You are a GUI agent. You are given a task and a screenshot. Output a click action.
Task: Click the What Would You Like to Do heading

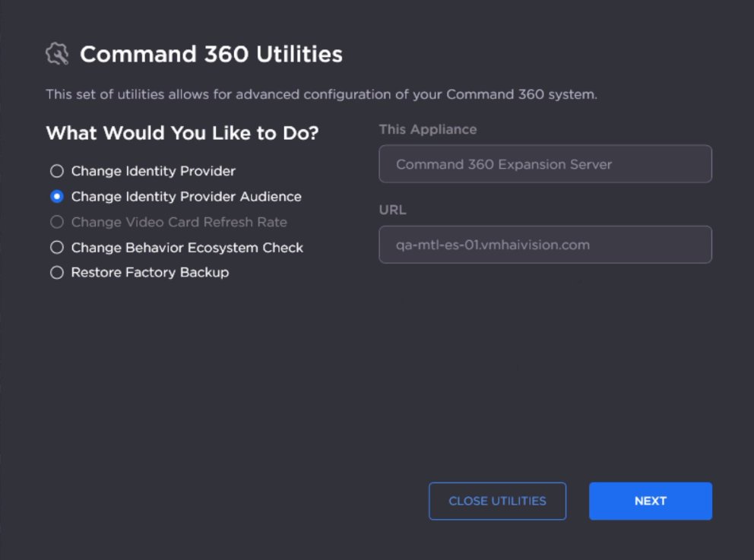[x=184, y=133]
